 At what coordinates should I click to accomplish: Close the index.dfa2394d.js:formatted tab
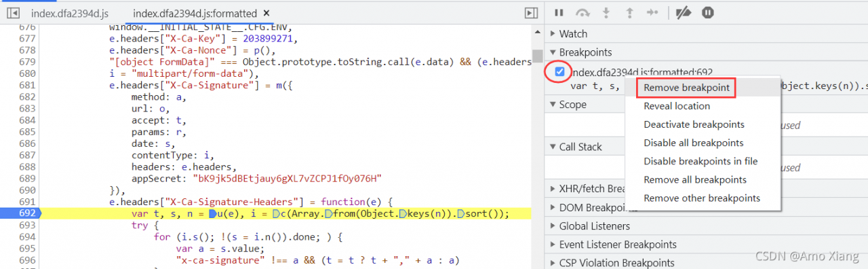(x=266, y=13)
